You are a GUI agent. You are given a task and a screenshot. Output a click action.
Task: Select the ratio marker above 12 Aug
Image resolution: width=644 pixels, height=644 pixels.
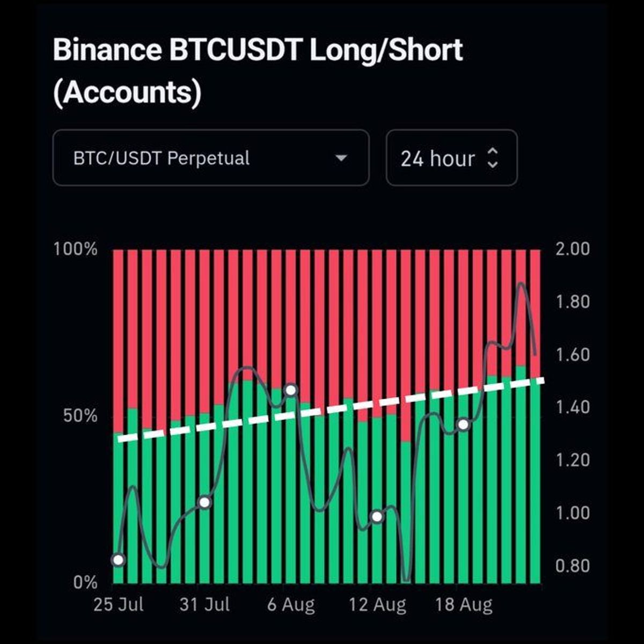tap(377, 517)
